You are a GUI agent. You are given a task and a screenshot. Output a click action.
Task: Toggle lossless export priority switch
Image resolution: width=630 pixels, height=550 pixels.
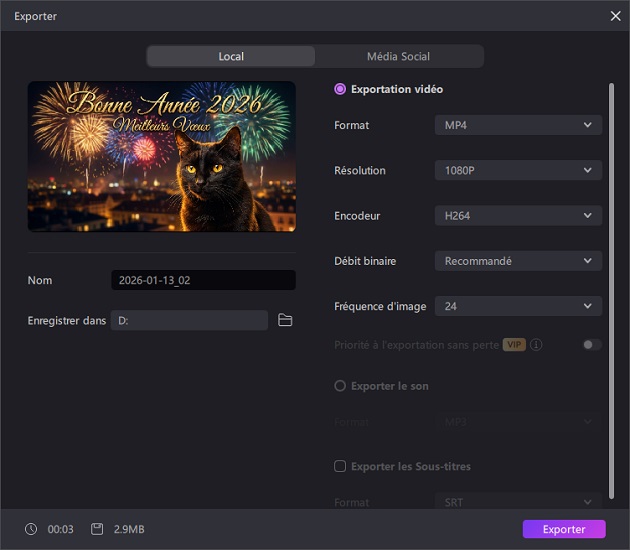coord(592,345)
